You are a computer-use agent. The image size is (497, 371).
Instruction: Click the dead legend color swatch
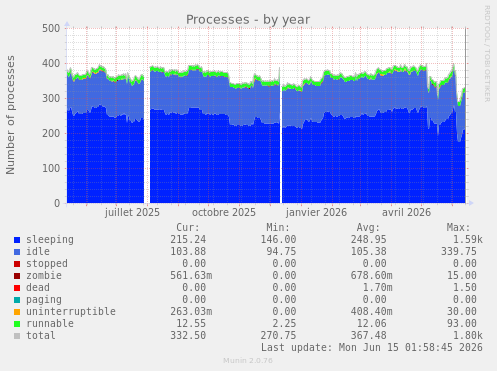pyautogui.click(x=17, y=288)
